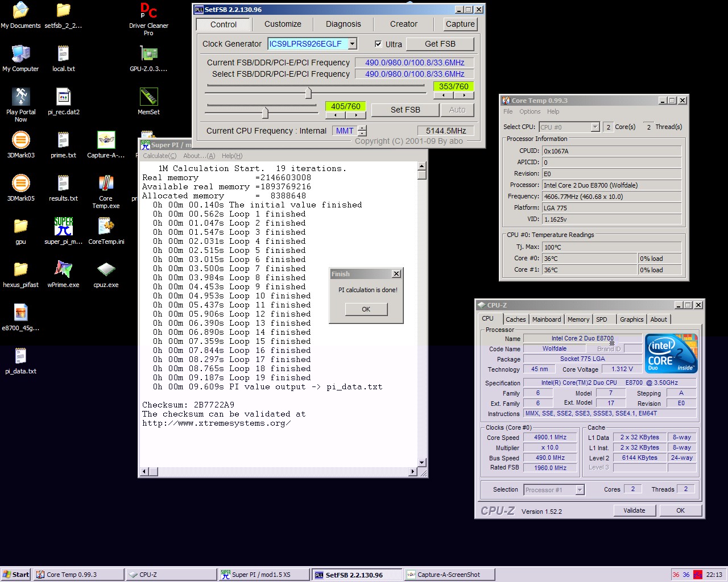Click the Set FSB button
728x582 pixels.
pos(406,110)
